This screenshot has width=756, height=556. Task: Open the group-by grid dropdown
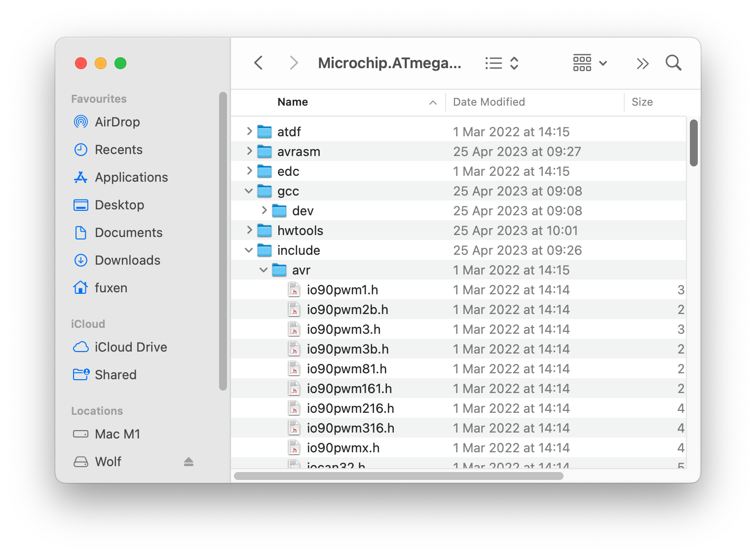590,63
